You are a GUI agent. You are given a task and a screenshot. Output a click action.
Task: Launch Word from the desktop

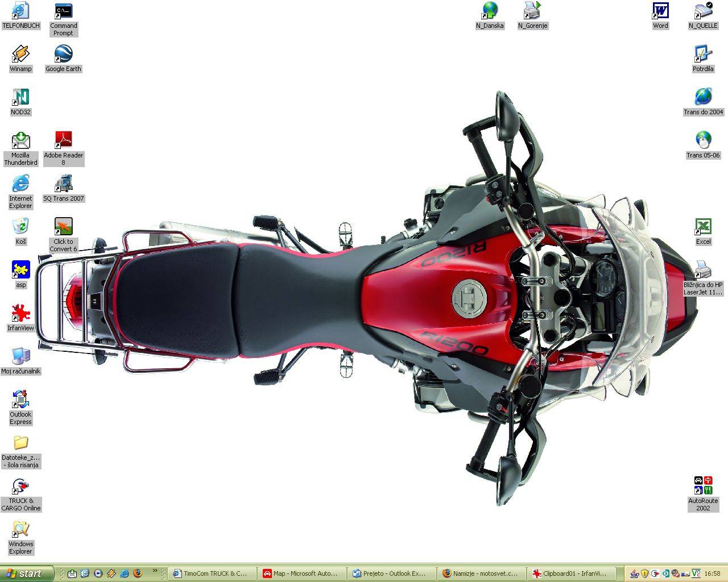[660, 16]
